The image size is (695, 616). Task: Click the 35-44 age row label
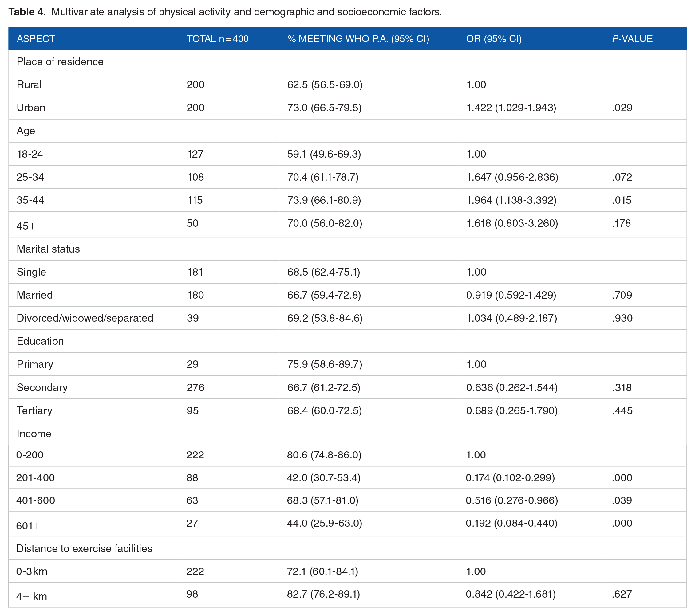pos(30,200)
